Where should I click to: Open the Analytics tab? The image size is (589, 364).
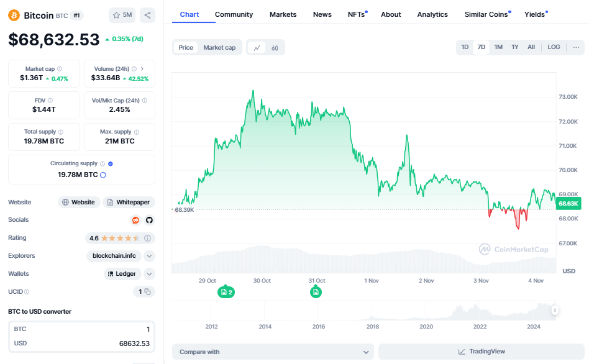[432, 14]
